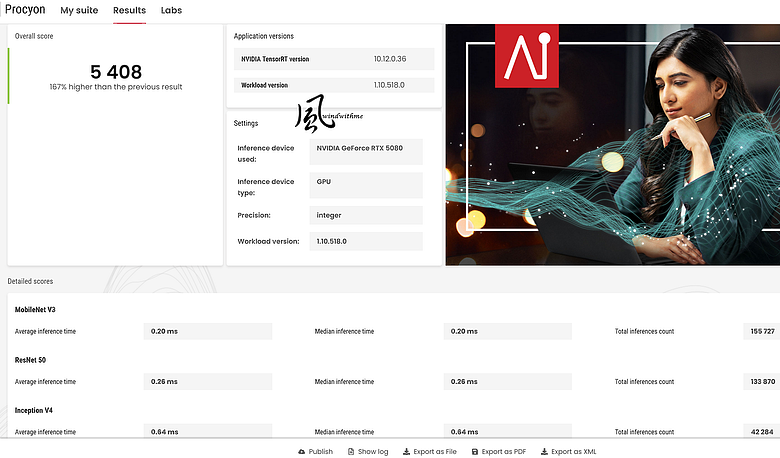The height and width of the screenshot is (458, 780).
Task: Click the Overall score label
Action: (34, 36)
